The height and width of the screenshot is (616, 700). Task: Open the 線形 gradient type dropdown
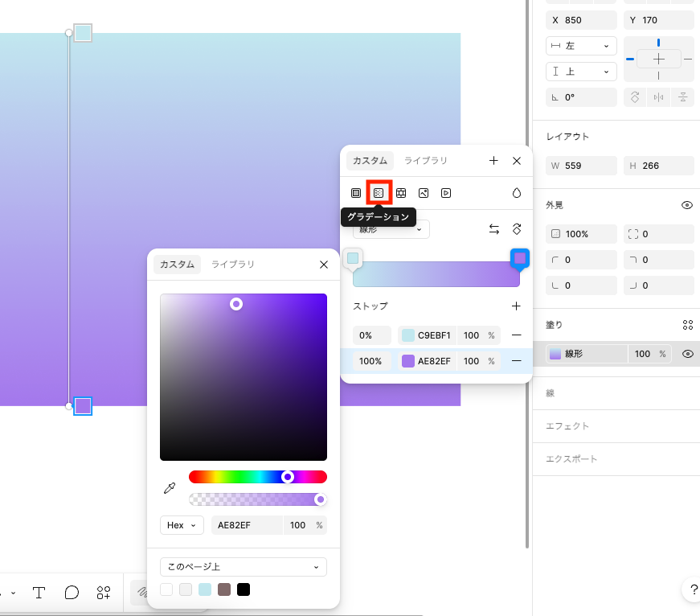coord(391,229)
